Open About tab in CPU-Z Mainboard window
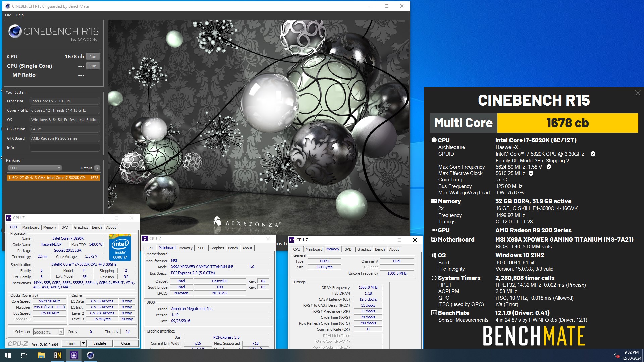Image resolution: width=644 pixels, height=362 pixels. click(247, 248)
